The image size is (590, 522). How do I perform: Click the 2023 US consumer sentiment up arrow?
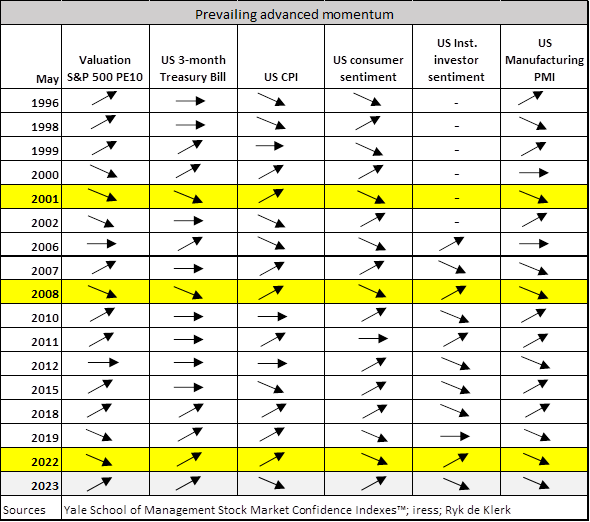pyautogui.click(x=374, y=484)
